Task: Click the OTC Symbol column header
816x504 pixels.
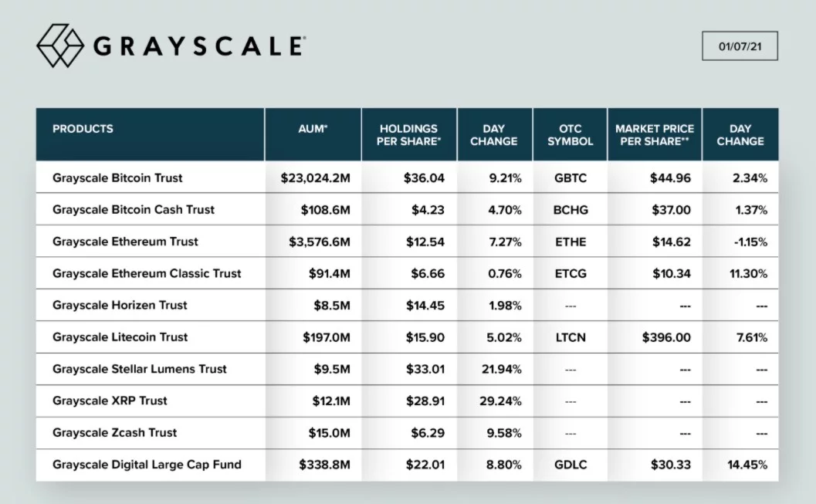Action: click(570, 135)
